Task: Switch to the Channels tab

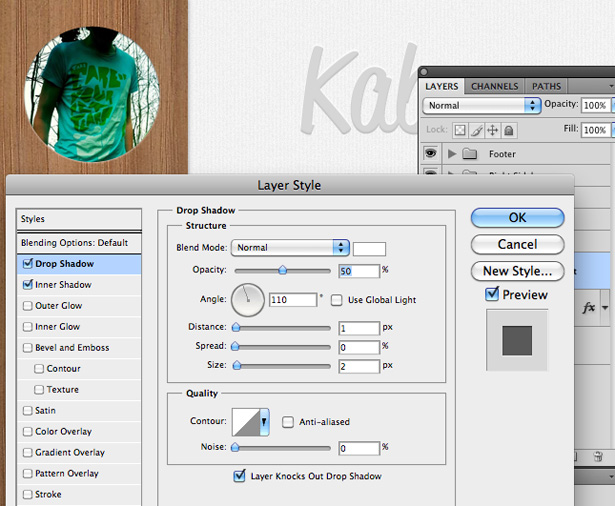Action: 495,86
